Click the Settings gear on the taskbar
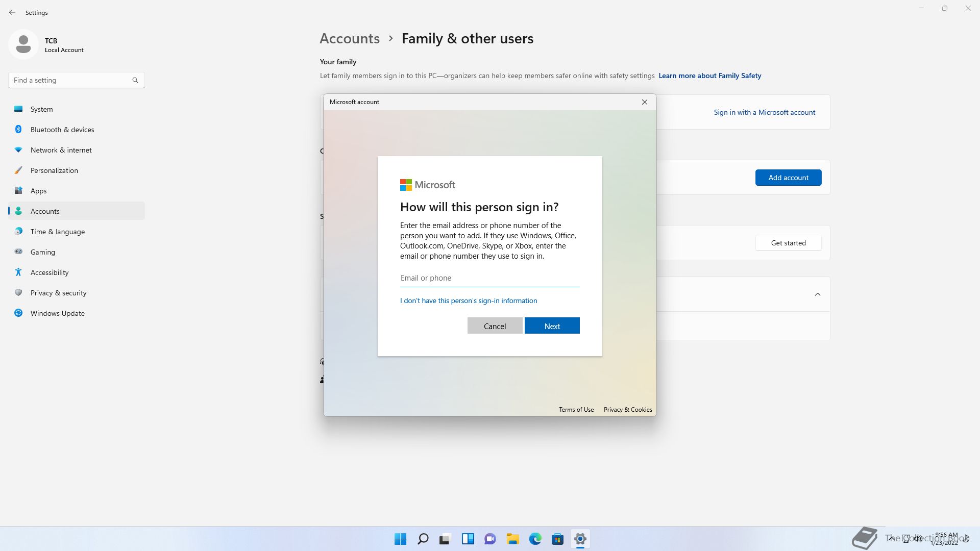The height and width of the screenshot is (551, 980). pos(580,539)
